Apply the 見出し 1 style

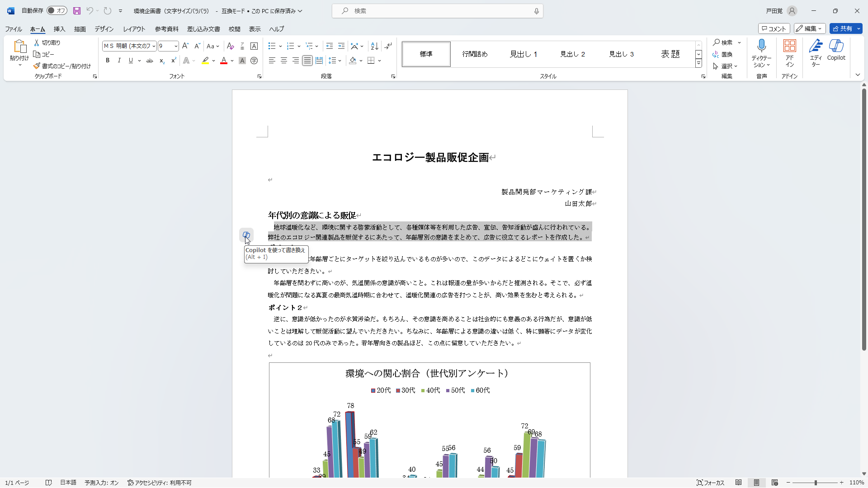coord(524,54)
